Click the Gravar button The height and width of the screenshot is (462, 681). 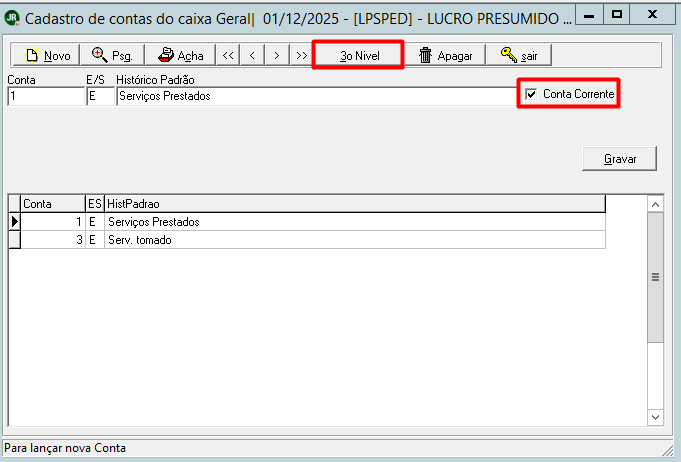pos(619,159)
